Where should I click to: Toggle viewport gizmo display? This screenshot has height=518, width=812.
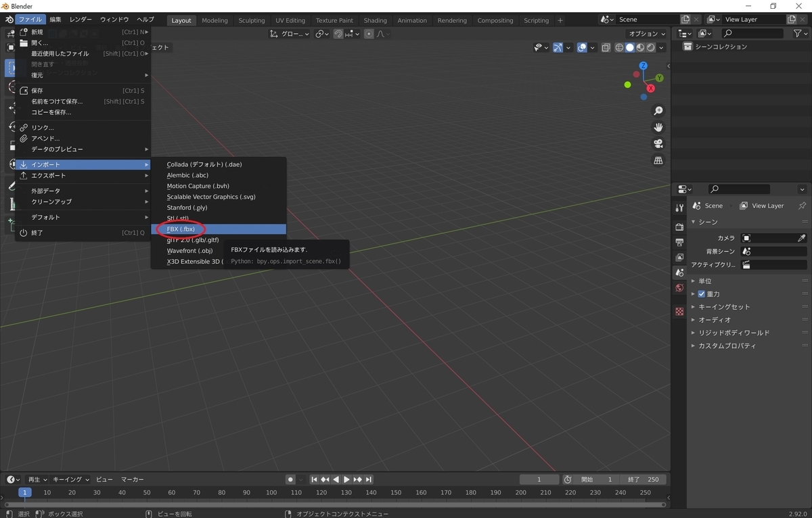click(x=558, y=47)
